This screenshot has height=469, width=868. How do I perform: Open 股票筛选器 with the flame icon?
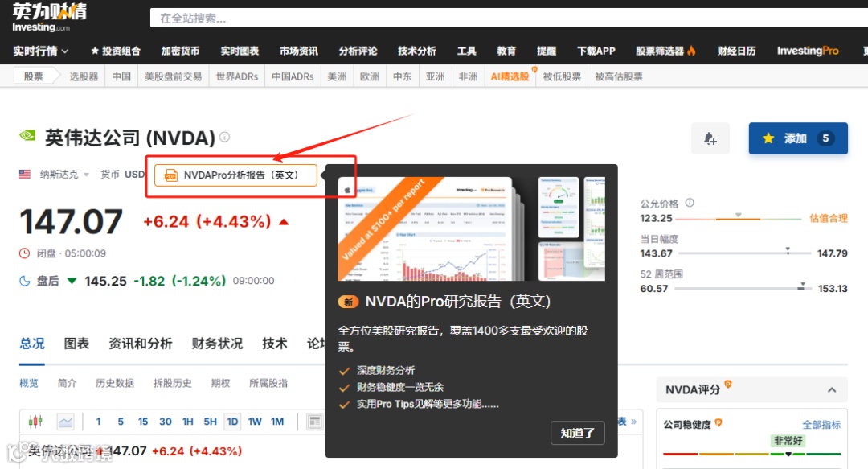tap(665, 51)
